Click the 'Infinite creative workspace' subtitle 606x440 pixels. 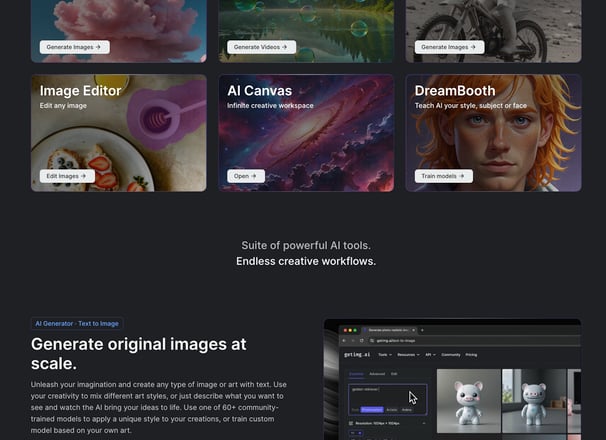click(x=270, y=106)
